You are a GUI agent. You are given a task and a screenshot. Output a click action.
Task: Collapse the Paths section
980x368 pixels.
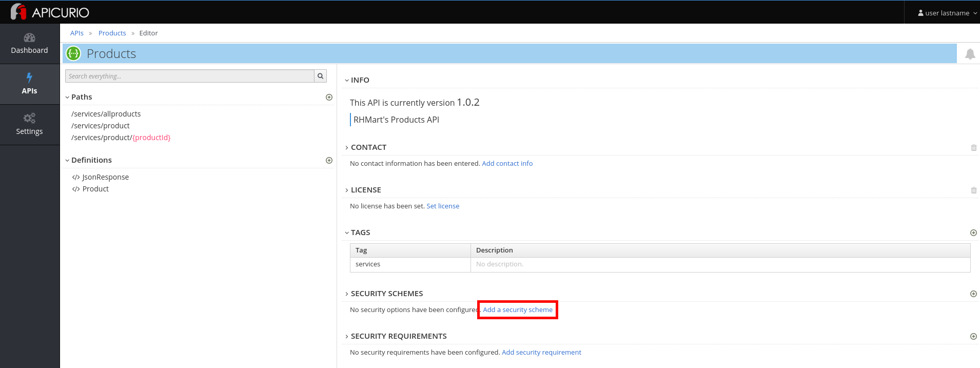[x=67, y=97]
